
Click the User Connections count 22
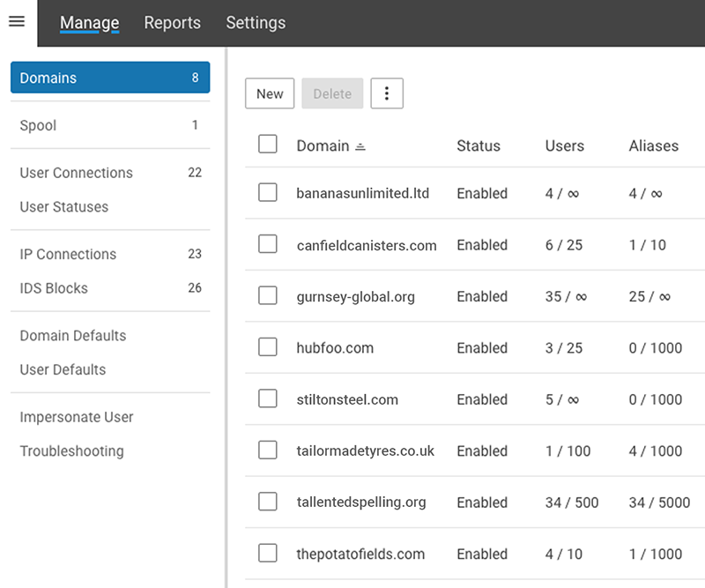coord(195,173)
